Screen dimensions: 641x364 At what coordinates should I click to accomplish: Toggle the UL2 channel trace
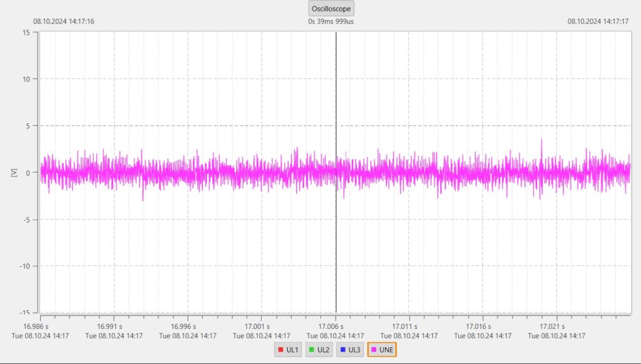pos(319,350)
